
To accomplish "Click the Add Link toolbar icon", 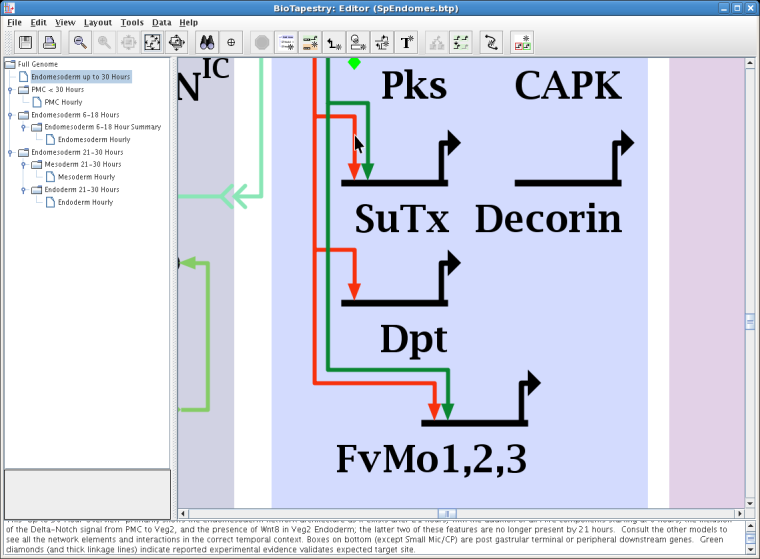I will pyautogui.click(x=334, y=42).
